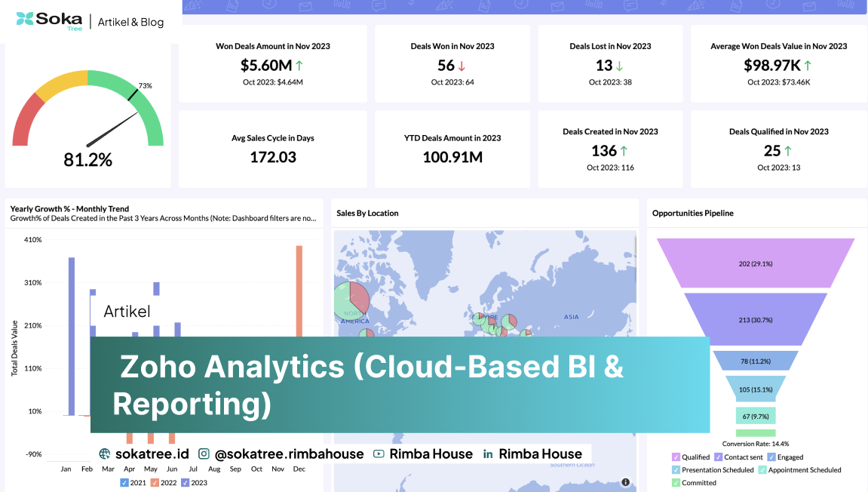Click the Artikel & Blog header label
This screenshot has height=492, width=868.
click(130, 22)
